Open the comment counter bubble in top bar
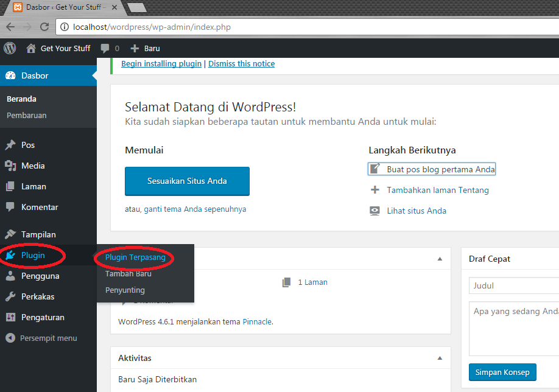The image size is (559, 392). click(x=109, y=48)
